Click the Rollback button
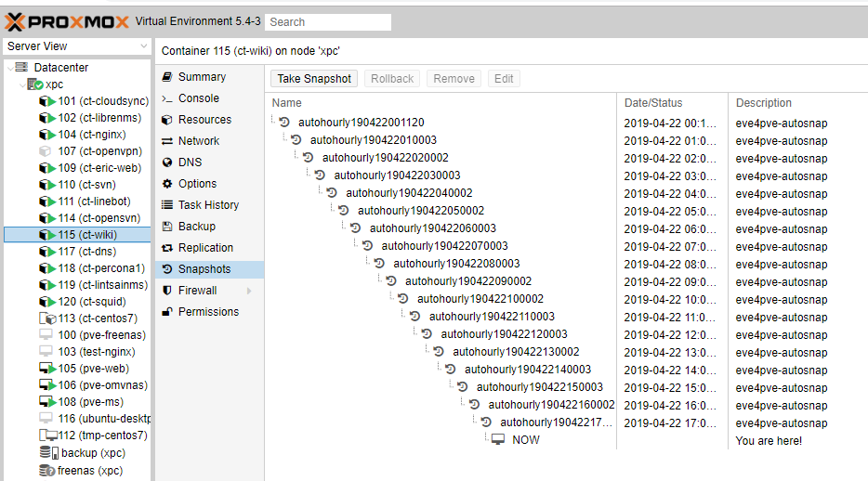868x481 pixels. coord(392,79)
